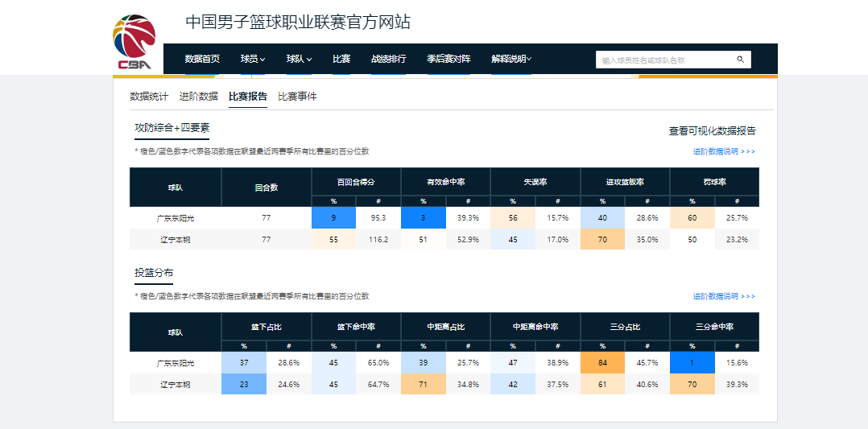Click 辽宁本钢 in the 投篮分布 table
Image resolution: width=868 pixels, height=429 pixels.
(x=175, y=385)
